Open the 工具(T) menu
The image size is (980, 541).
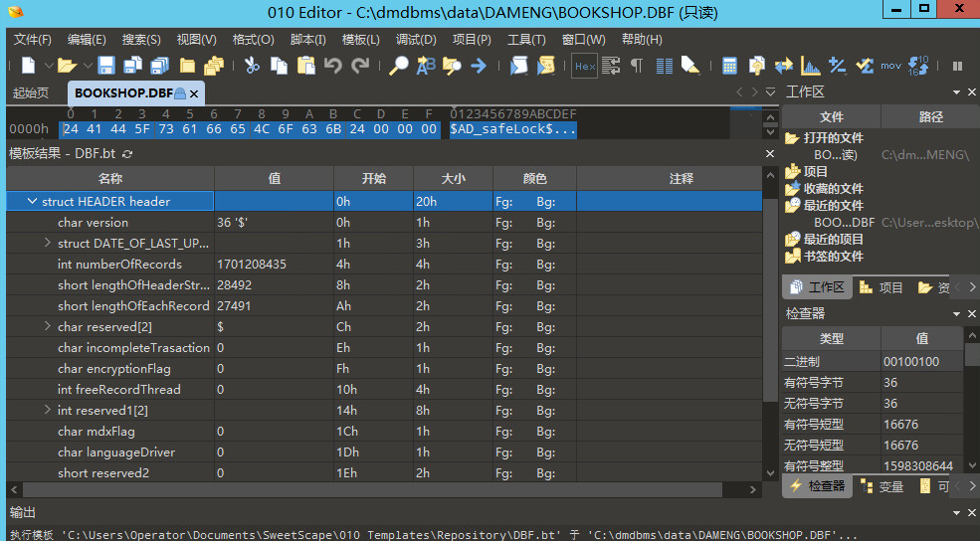pyautogui.click(x=526, y=40)
